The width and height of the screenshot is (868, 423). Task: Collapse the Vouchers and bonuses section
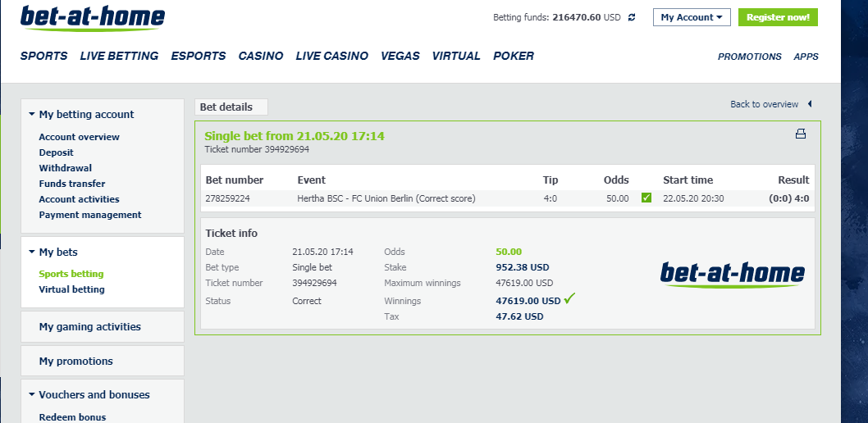click(x=31, y=395)
